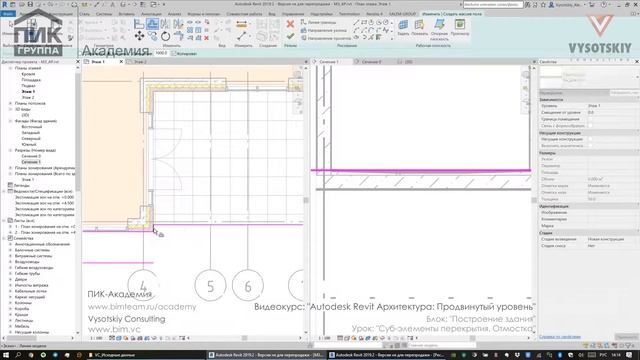Click the Slope Arrow option
Viewport: 640px width, 360px height.
click(x=323, y=30)
